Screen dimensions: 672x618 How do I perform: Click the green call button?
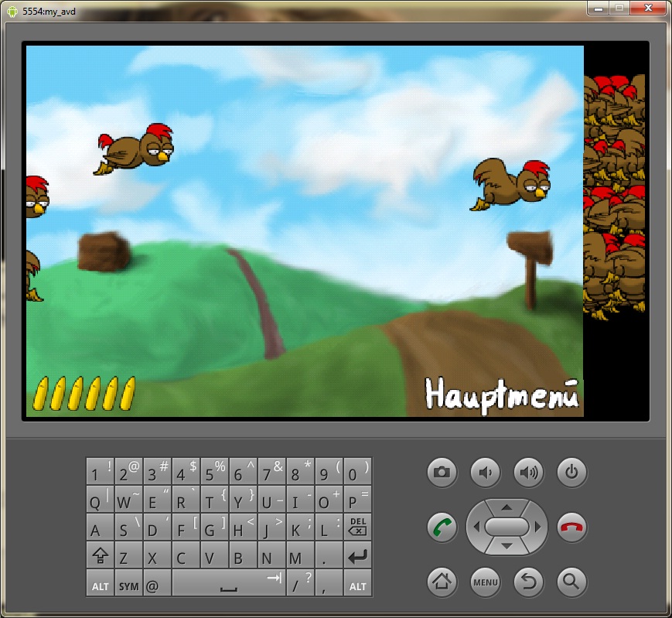[442, 528]
